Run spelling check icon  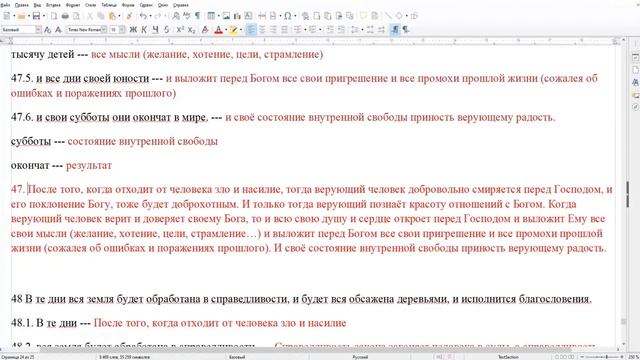(187, 16)
